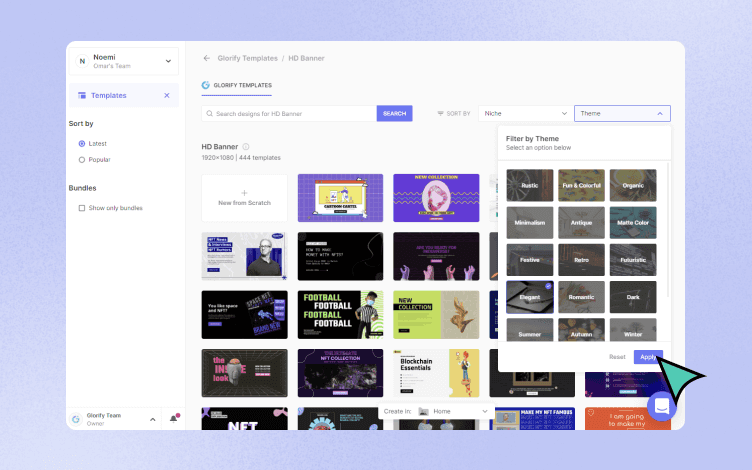Open the You like space and NFT template
The width and height of the screenshot is (752, 470).
click(244, 315)
